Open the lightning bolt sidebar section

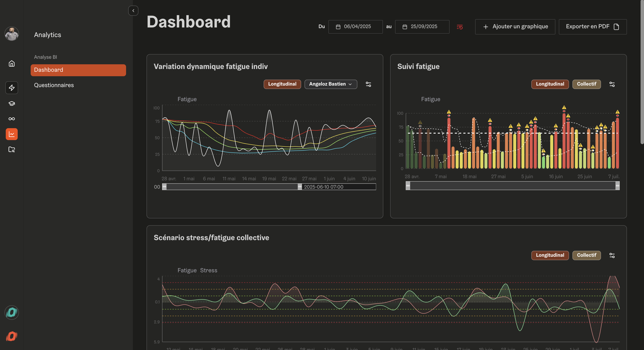click(11, 87)
